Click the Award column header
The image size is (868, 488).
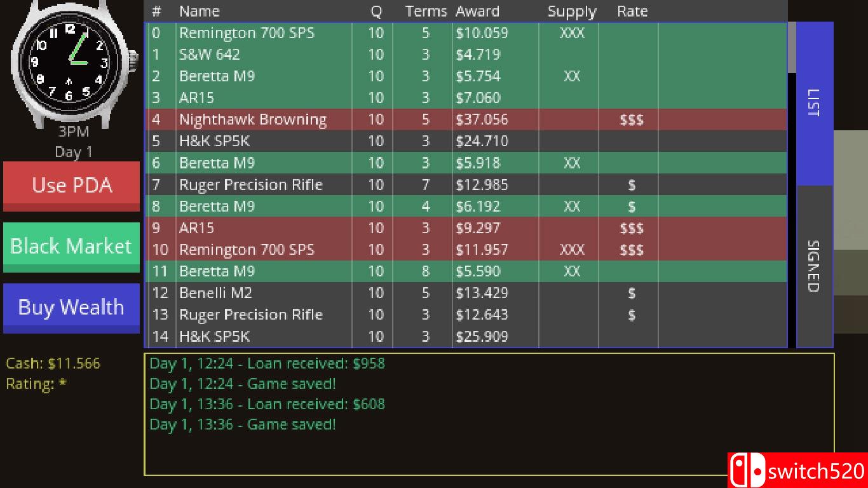[x=477, y=11]
